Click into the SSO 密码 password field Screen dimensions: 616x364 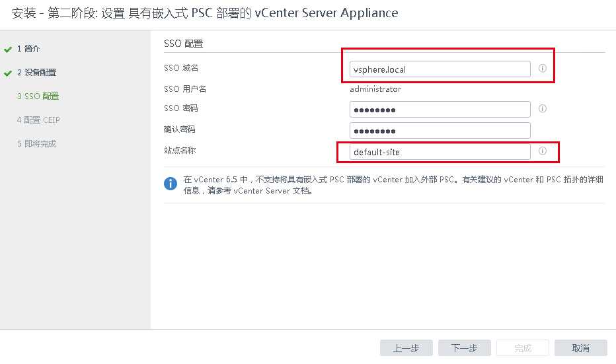click(440, 109)
